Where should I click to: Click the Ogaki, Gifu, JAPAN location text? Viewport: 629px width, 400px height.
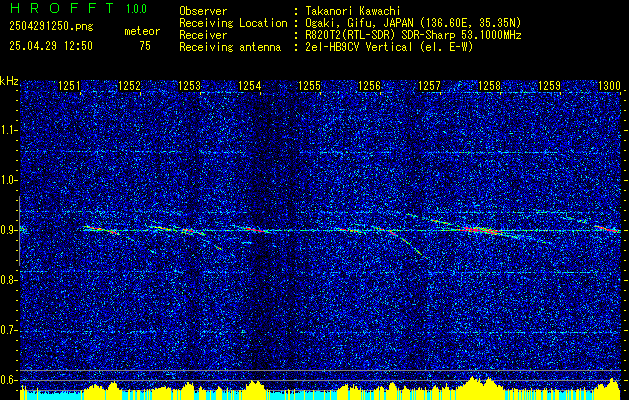413,23
